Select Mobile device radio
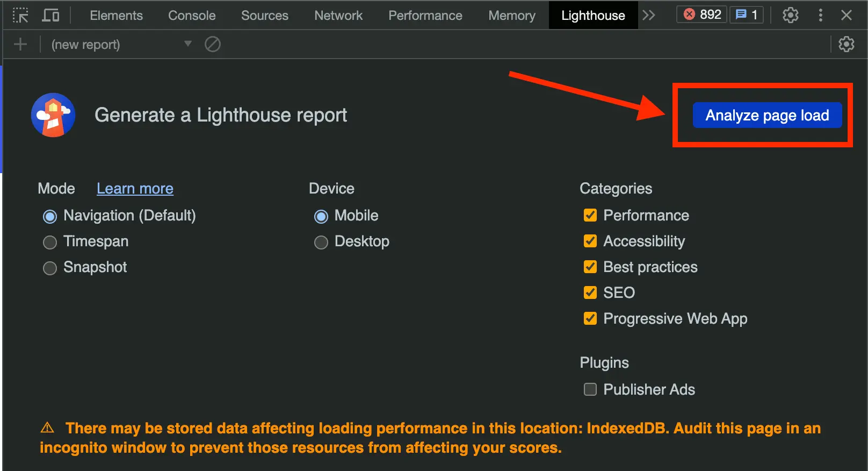Image resolution: width=868 pixels, height=471 pixels. click(321, 217)
